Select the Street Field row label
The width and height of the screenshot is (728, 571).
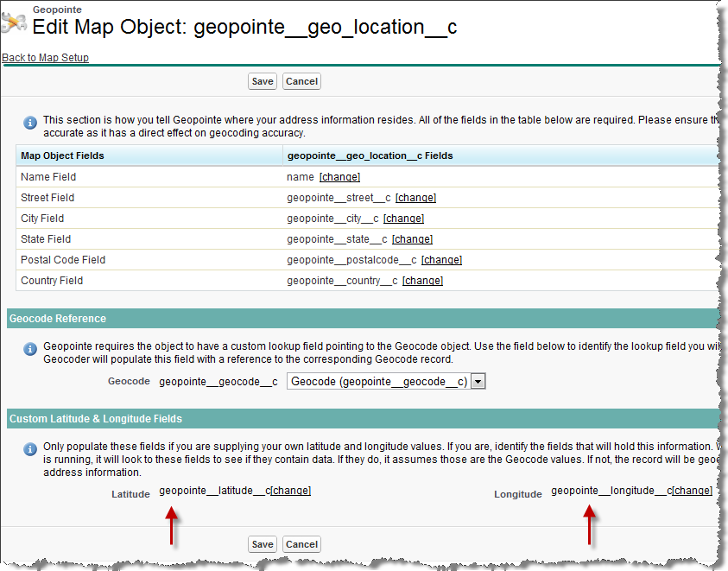[x=47, y=198]
